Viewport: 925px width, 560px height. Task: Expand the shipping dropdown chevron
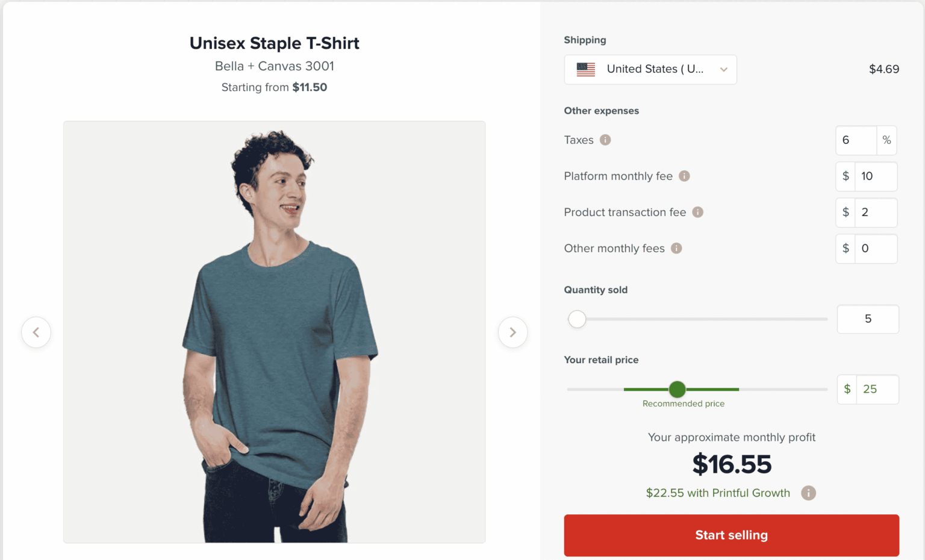click(x=724, y=69)
